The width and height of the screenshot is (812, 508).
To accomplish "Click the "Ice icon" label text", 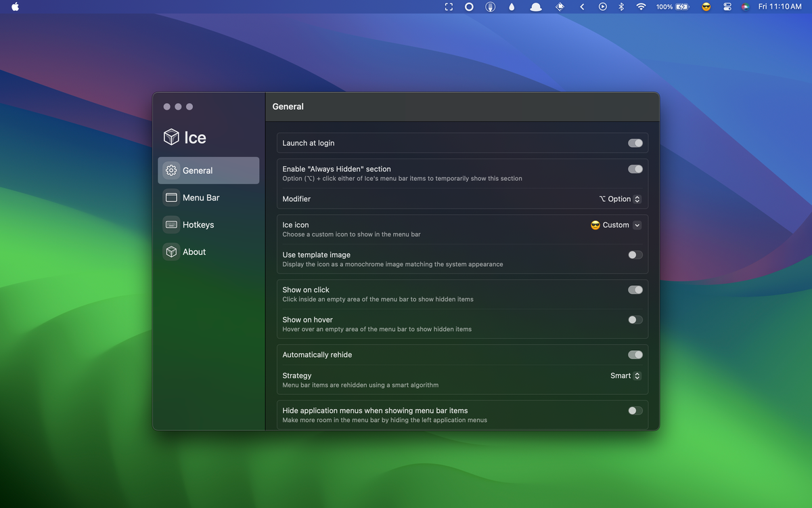I will tap(296, 225).
